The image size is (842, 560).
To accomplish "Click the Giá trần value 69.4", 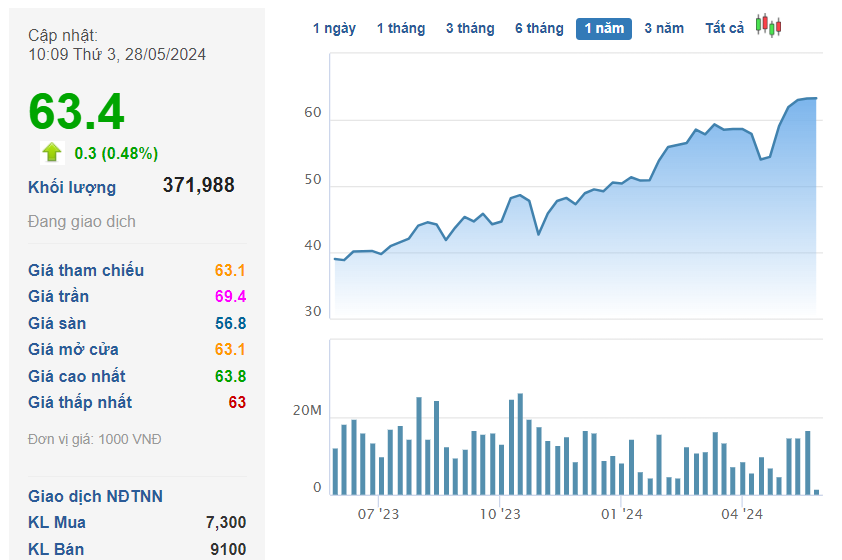I will [x=230, y=296].
